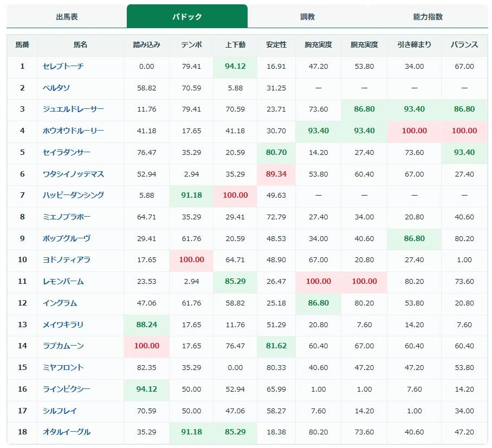Click the 馬名 column header
Viewport: 492px width, 448px height.
pos(80,45)
